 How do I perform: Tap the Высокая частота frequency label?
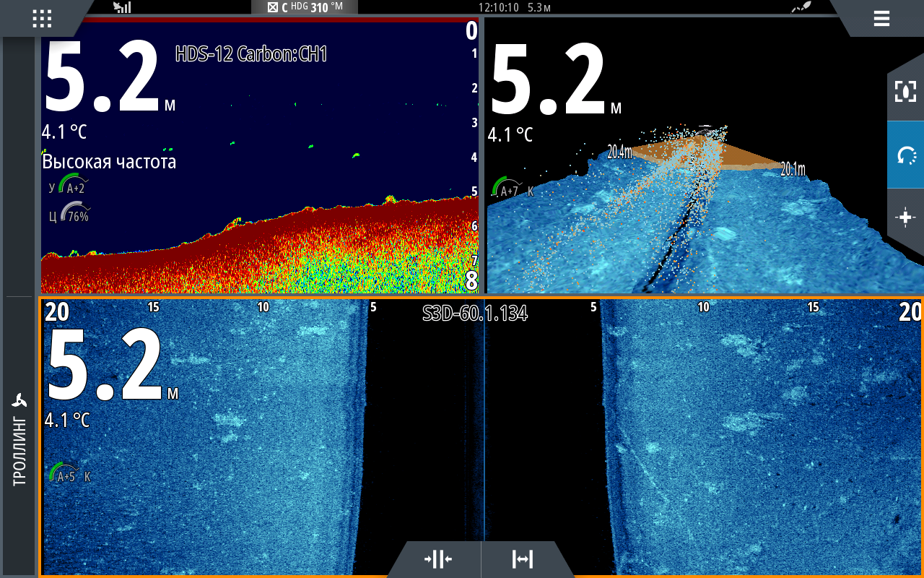click(109, 162)
